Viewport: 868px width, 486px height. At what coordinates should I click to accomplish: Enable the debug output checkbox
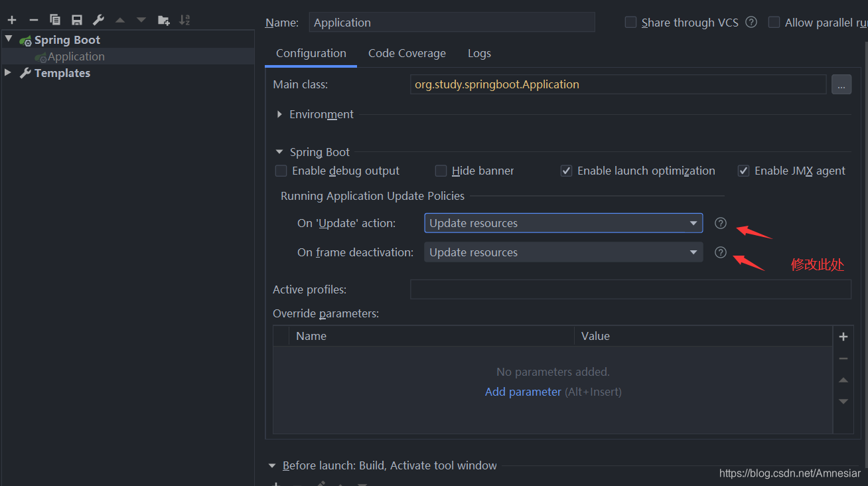(x=281, y=171)
